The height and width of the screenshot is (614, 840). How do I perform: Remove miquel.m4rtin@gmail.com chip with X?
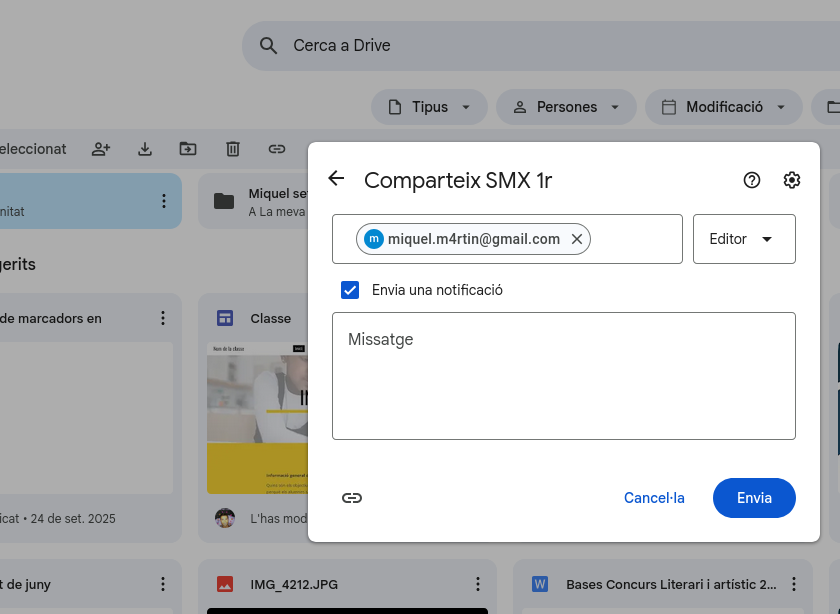(577, 239)
